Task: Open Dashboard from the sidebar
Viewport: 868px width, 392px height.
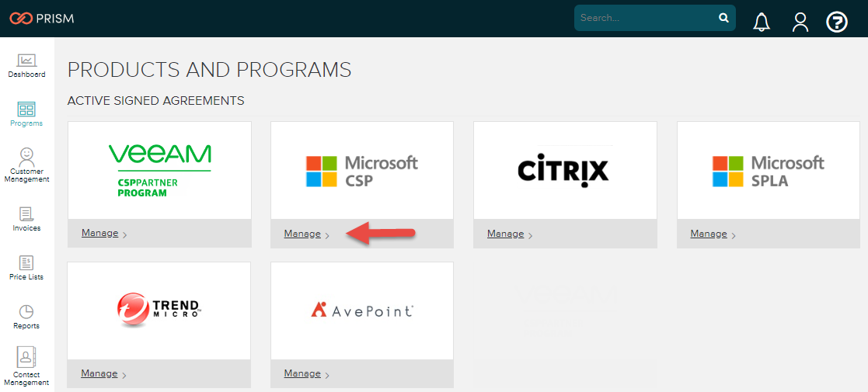Action: 26,66
